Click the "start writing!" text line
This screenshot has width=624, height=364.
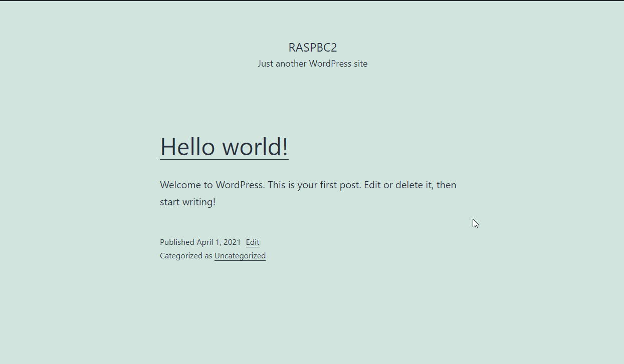click(187, 202)
